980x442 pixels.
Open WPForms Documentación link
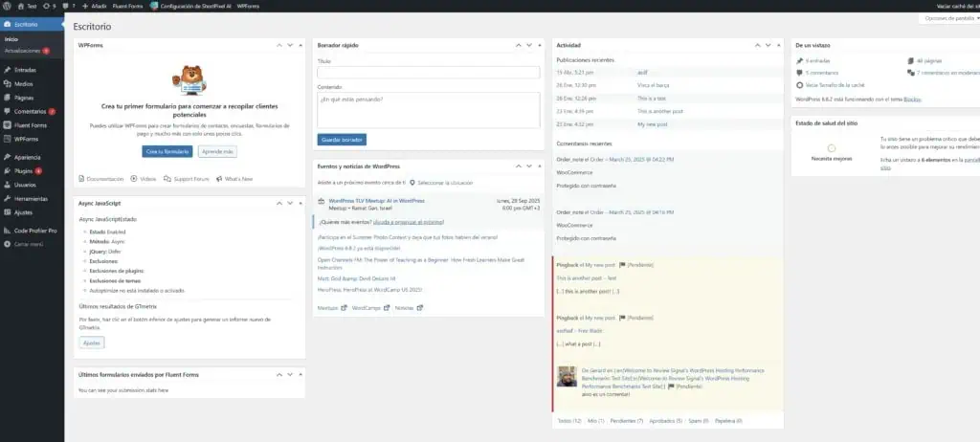coord(101,179)
